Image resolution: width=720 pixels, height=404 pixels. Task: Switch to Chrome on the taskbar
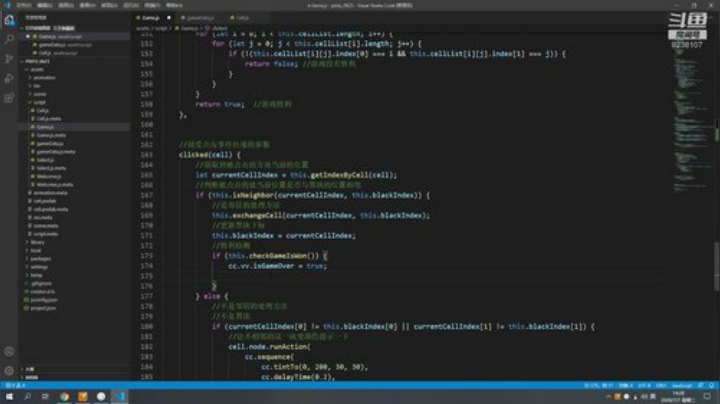64,397
